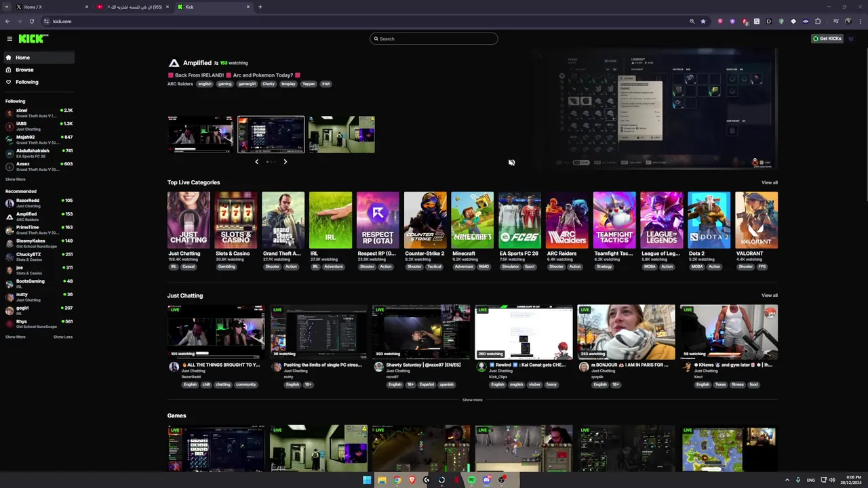The width and height of the screenshot is (868, 488).
Task: Open recommended channel RazorRedd
Action: click(x=39, y=203)
